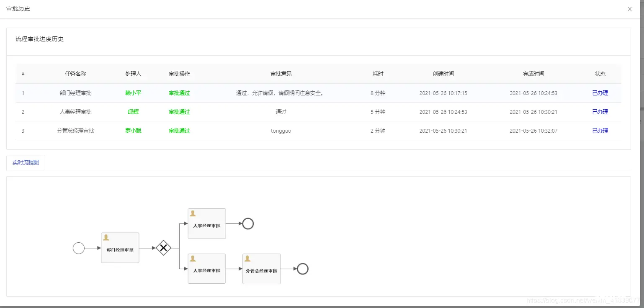Click handler name 赖小平
This screenshot has height=308, width=644.
pos(133,93)
